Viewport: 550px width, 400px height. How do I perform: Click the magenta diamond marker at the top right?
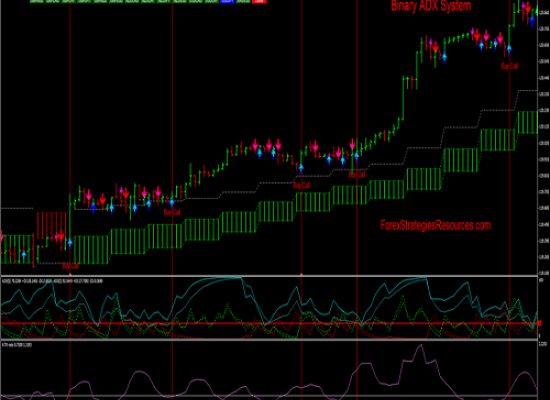pos(523,6)
